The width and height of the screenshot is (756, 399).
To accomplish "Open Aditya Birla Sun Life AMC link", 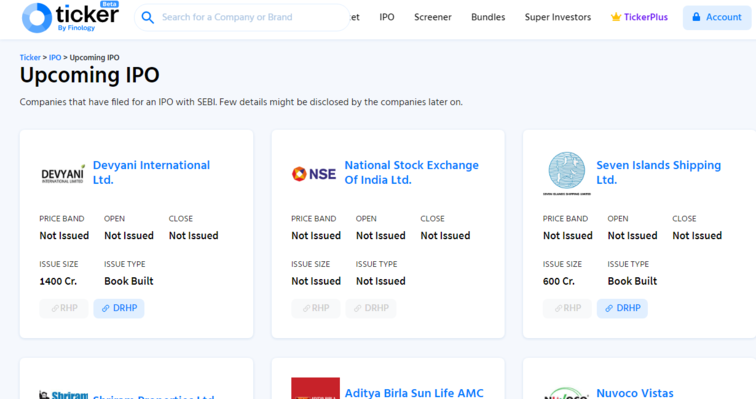I will pos(414,393).
